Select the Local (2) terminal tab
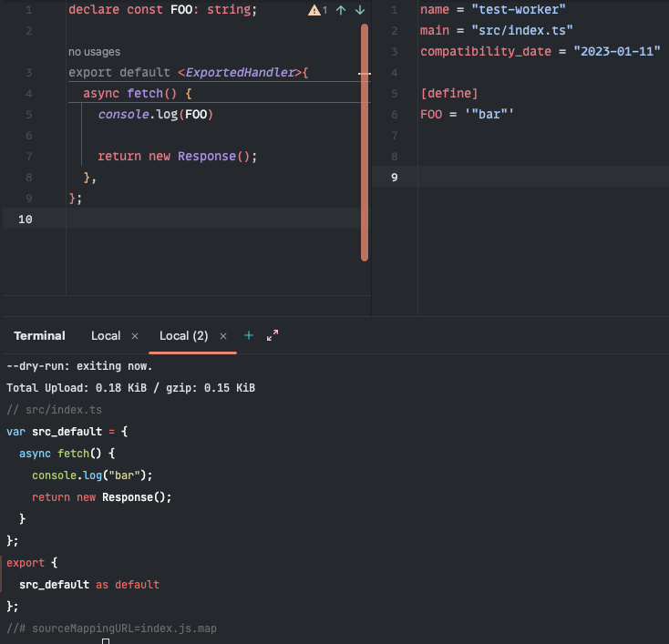The image size is (669, 644). 183,335
